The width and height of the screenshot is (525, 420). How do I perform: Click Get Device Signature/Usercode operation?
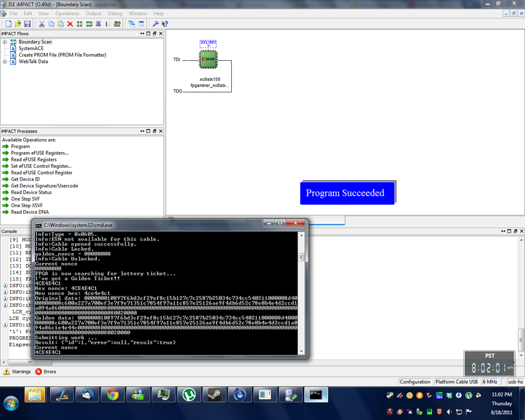(x=44, y=186)
